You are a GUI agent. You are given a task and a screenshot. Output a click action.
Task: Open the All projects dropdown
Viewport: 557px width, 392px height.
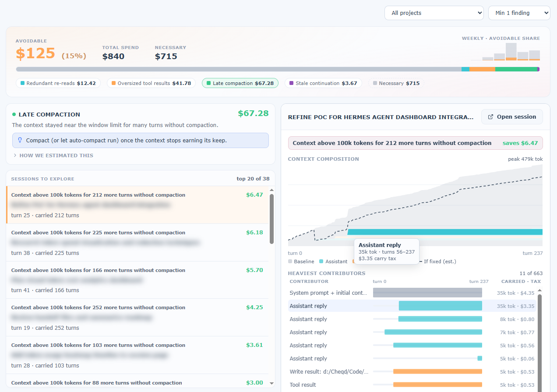click(x=434, y=13)
